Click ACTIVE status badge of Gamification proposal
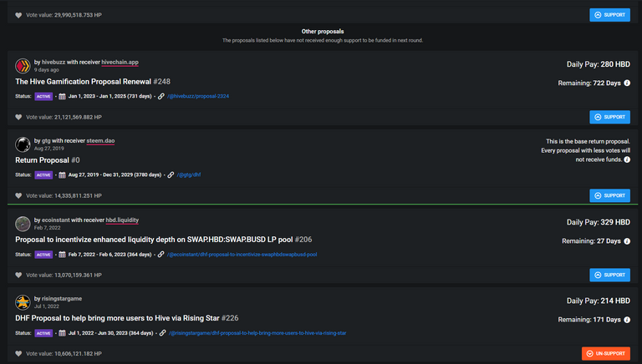Image resolution: width=642 pixels, height=364 pixels. [x=43, y=97]
